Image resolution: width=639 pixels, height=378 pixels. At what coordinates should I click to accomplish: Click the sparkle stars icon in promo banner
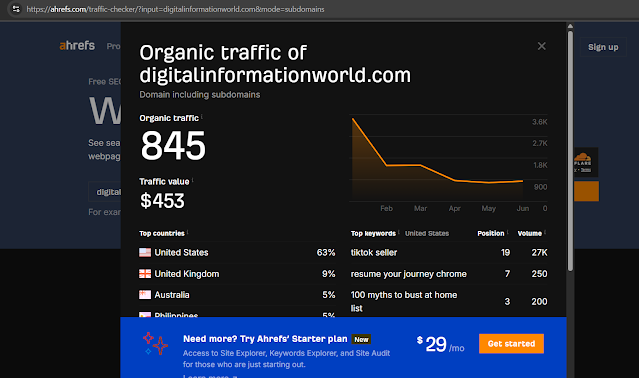pyautogui.click(x=155, y=344)
